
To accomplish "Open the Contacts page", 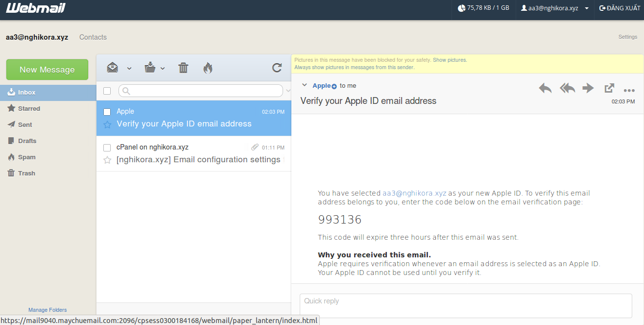I will click(x=93, y=37).
